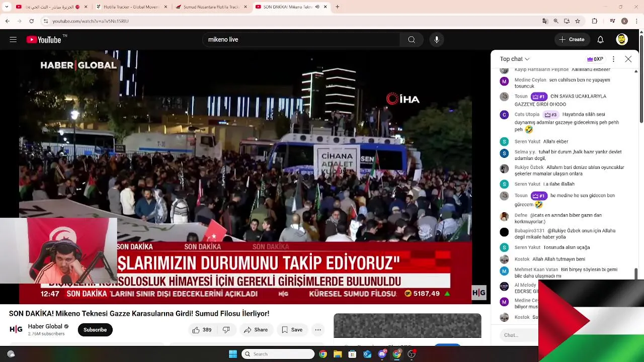This screenshot has width=644, height=362.
Task: Open the Haber Global channel name link
Action: pyautogui.click(x=45, y=326)
